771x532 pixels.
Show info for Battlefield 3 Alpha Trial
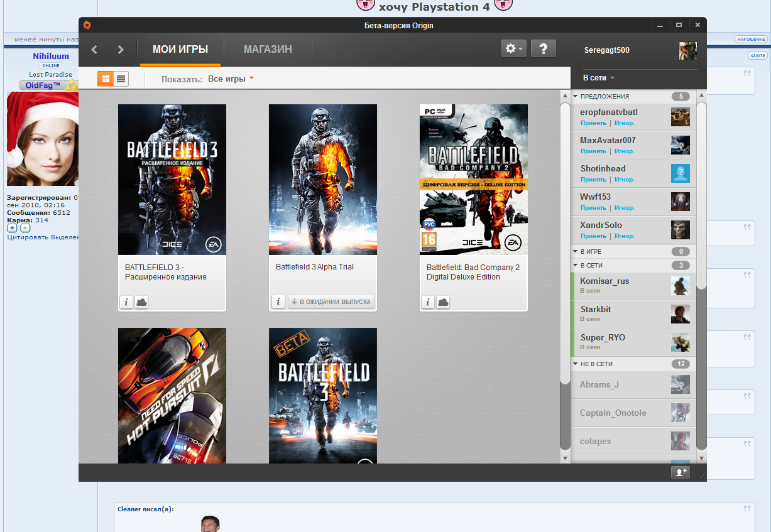coord(278,302)
